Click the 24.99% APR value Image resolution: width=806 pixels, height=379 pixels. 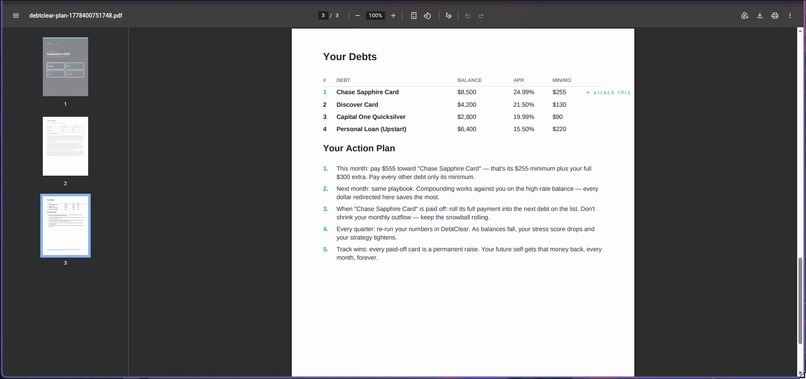523,92
